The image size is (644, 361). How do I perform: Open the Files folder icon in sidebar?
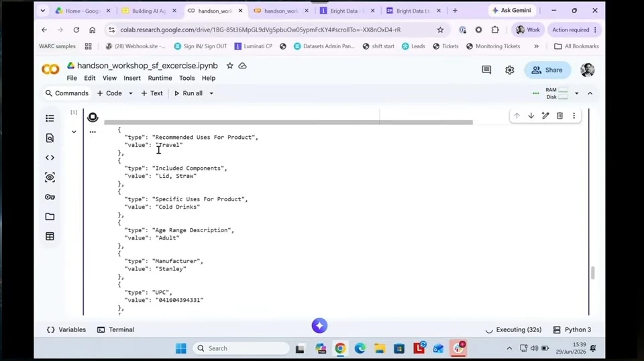click(50, 217)
